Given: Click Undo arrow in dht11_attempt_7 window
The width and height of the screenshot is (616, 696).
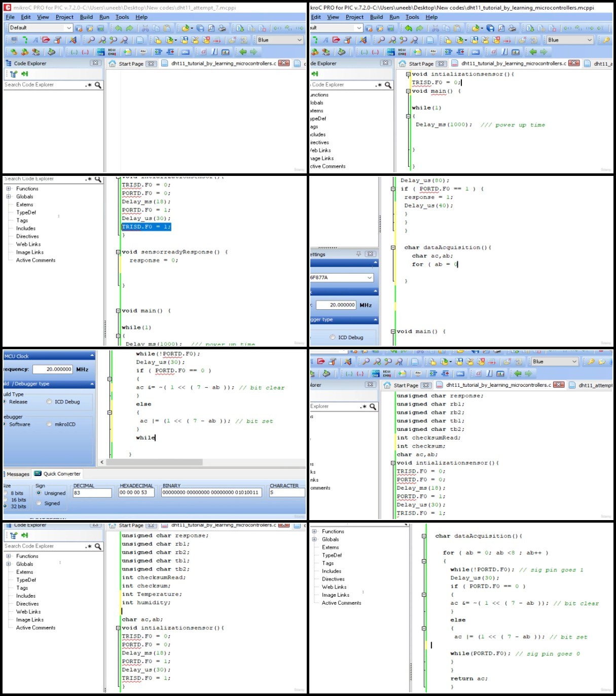Looking at the screenshot, I should point(118,28).
